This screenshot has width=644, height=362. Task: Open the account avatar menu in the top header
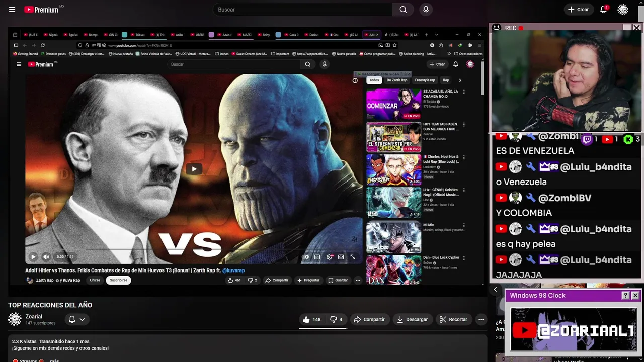coord(623,10)
